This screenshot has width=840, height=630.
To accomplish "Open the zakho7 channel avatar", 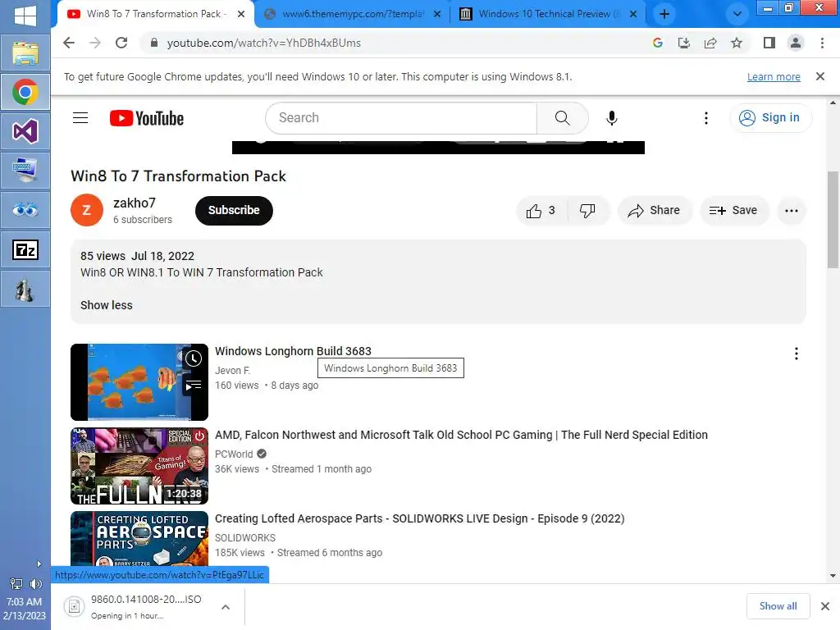I will [x=87, y=210].
